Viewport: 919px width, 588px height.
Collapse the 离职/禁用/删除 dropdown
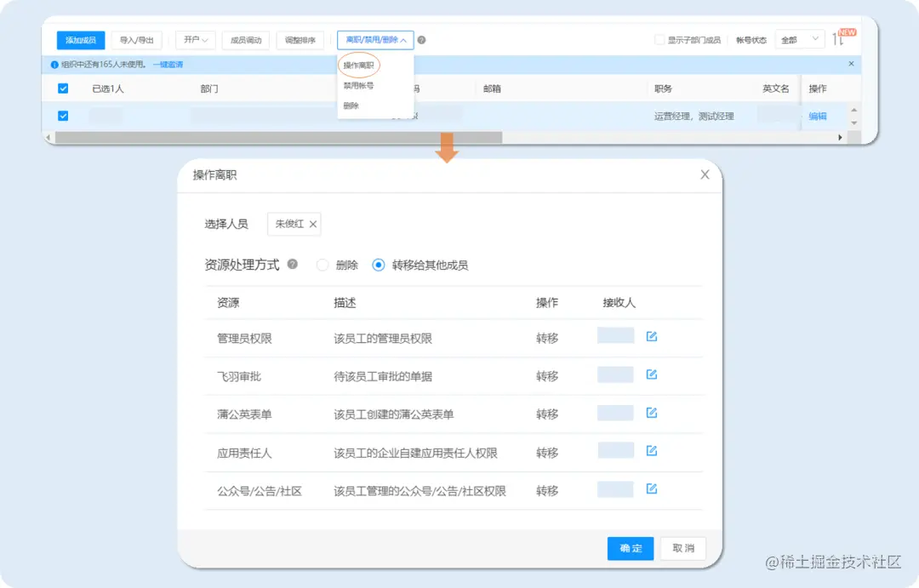[375, 40]
